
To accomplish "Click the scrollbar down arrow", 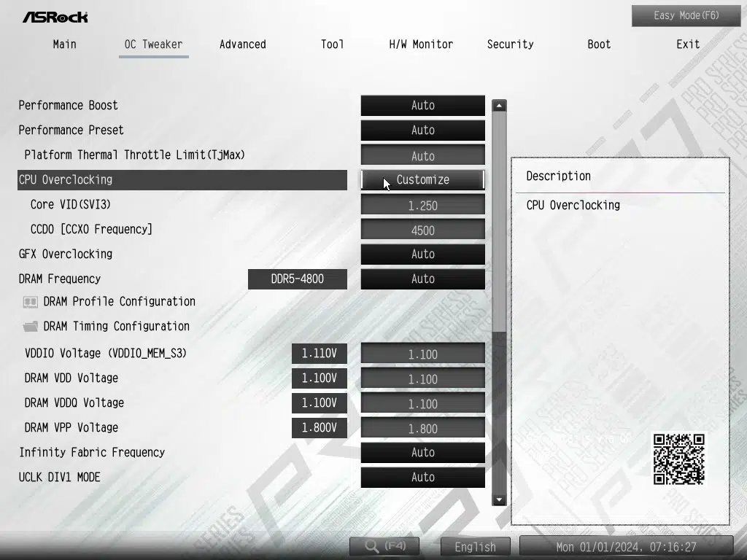I will 499,499.
